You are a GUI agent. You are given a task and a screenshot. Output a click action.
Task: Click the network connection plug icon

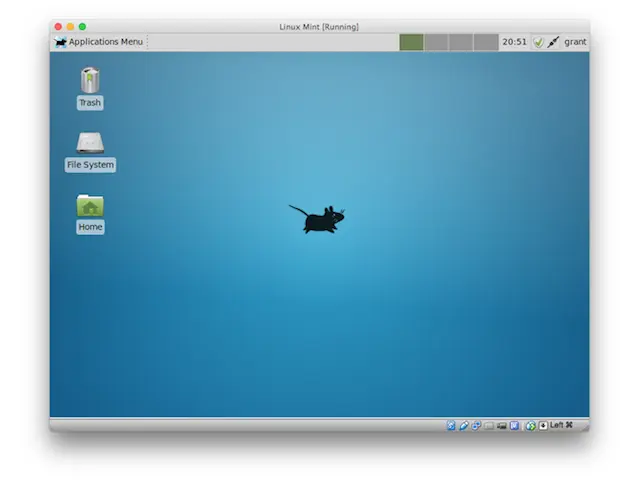pyautogui.click(x=553, y=42)
